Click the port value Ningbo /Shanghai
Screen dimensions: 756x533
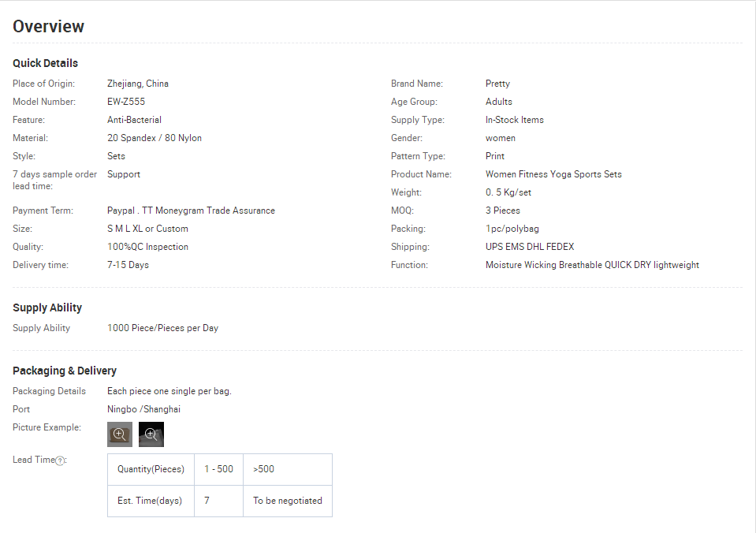coord(143,409)
